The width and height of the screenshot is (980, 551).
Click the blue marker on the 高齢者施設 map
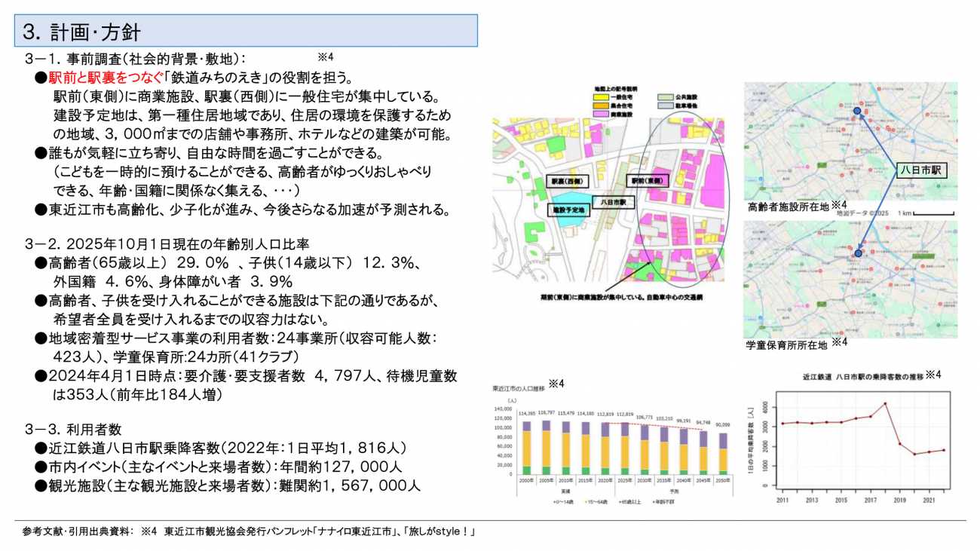pos(857,112)
